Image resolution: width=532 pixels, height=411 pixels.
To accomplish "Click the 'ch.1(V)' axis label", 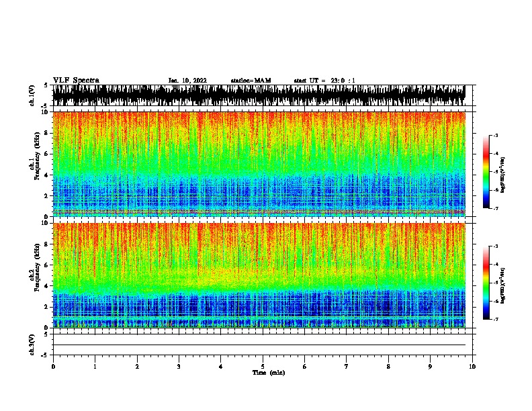I will [x=32, y=95].
